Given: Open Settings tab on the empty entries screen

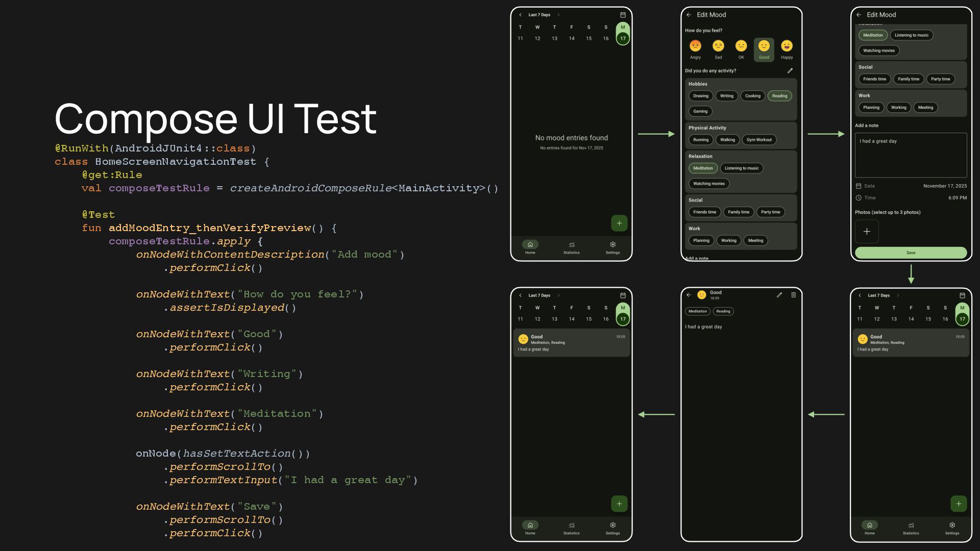Looking at the screenshot, I should pyautogui.click(x=612, y=247).
